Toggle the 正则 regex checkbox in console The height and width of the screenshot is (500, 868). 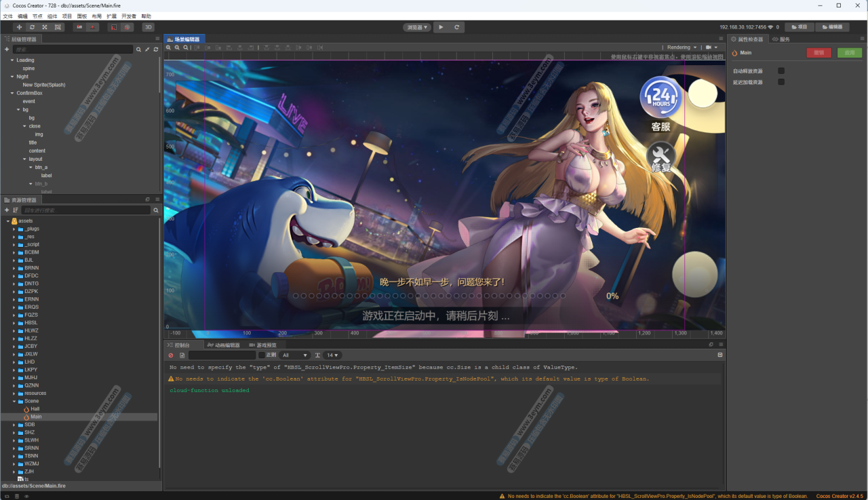262,355
